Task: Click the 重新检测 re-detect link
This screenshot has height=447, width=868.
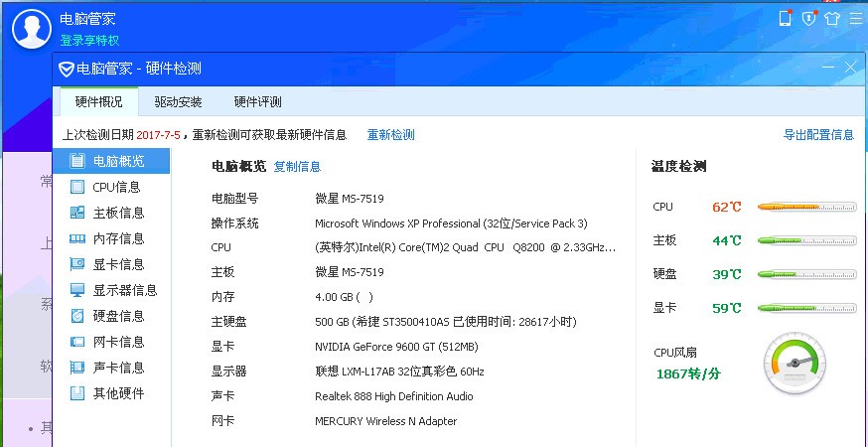Action: point(391,135)
